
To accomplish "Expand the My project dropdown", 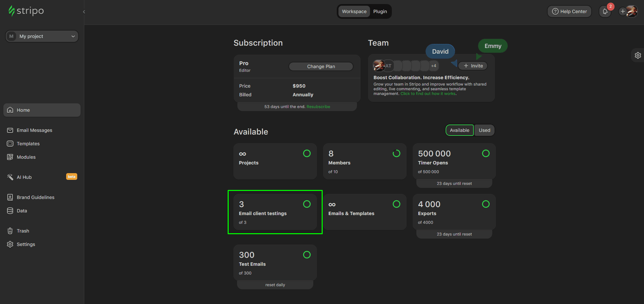I will coord(42,36).
